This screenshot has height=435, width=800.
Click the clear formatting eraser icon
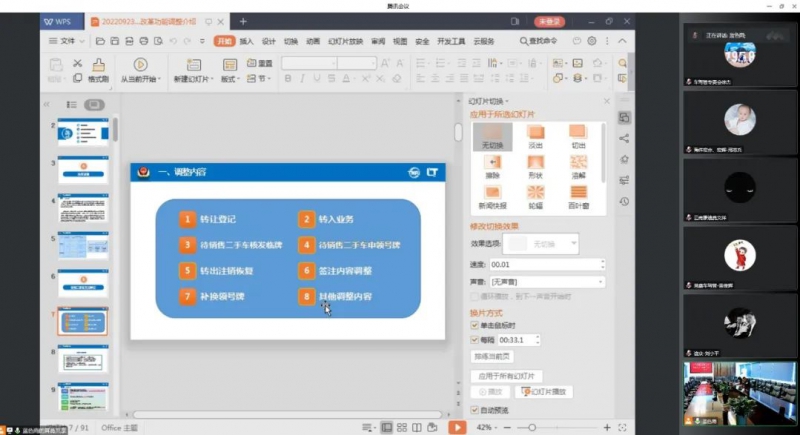click(396, 78)
